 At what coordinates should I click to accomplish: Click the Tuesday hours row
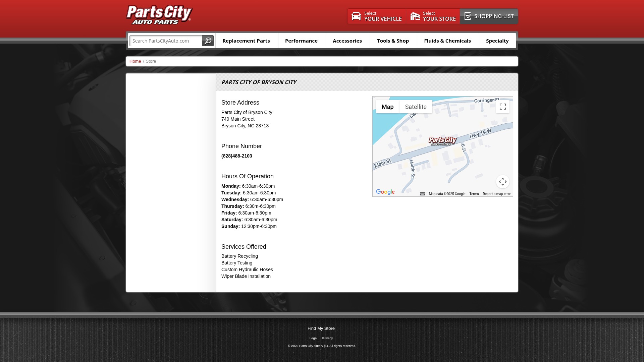pos(249,193)
